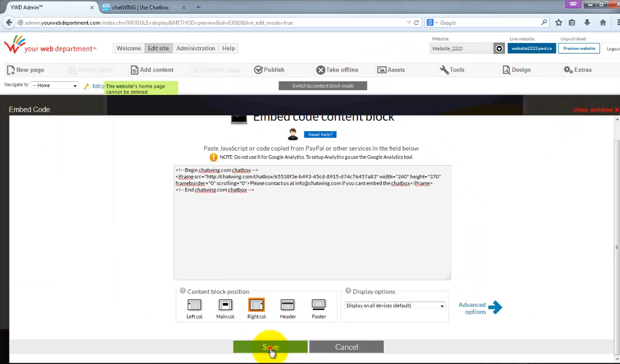Open bookmarks list icon in browser toolbar
The width and height of the screenshot is (620, 364).
tap(572, 23)
